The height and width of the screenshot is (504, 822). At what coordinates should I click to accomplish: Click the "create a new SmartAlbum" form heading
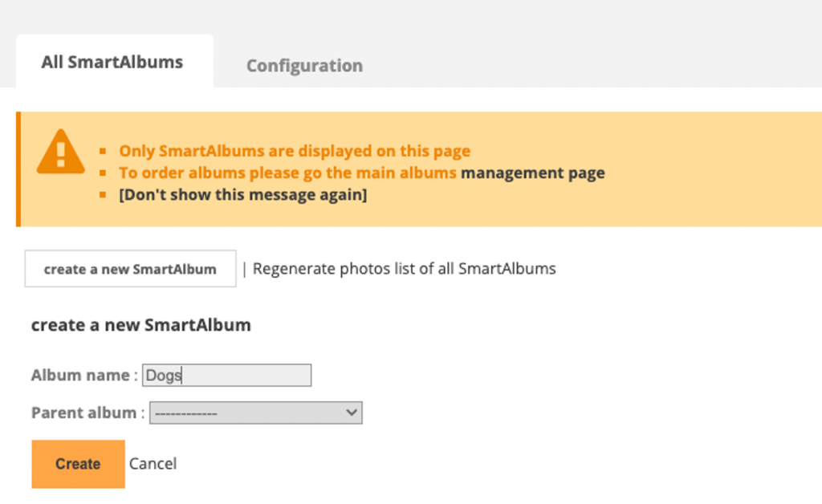[140, 325]
